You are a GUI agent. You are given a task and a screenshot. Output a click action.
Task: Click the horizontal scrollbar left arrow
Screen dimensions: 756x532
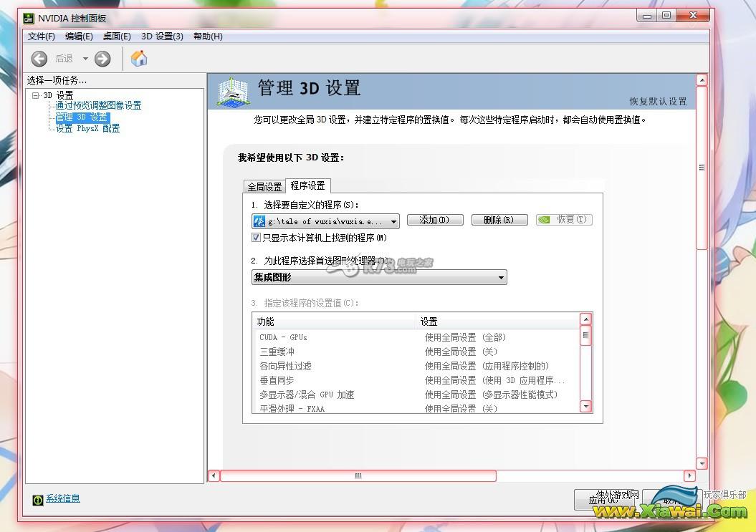click(x=214, y=475)
